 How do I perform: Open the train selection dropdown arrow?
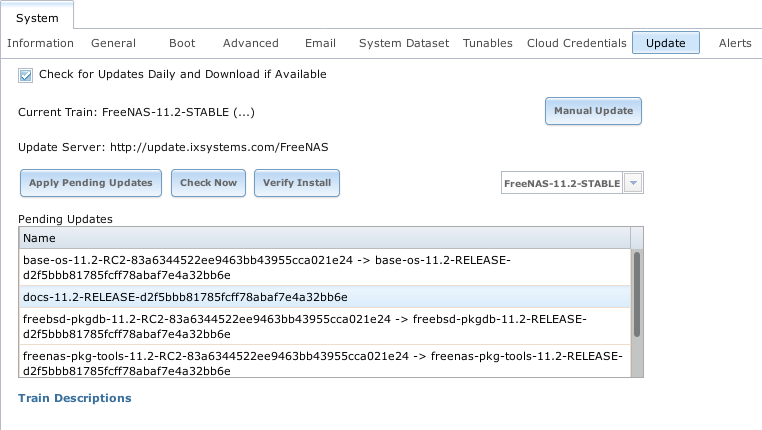tap(633, 184)
